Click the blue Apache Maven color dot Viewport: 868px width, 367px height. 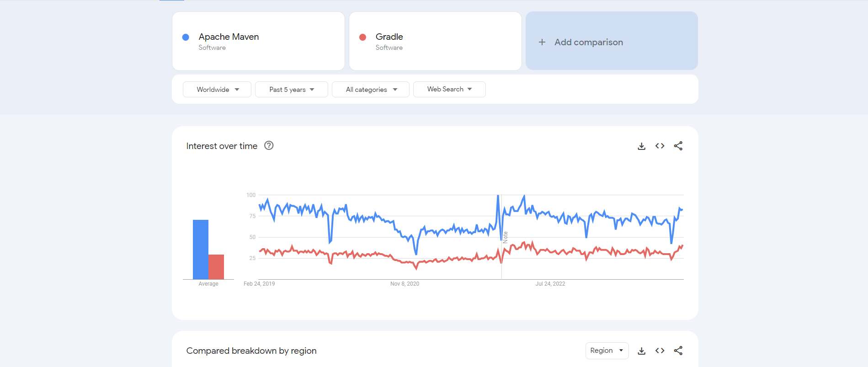[186, 37]
